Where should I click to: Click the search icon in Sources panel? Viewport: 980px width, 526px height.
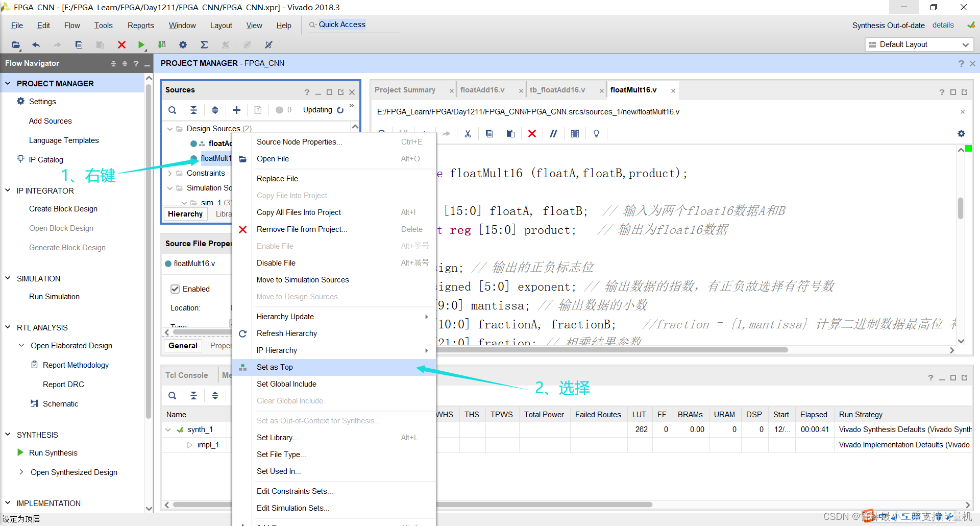pos(173,110)
